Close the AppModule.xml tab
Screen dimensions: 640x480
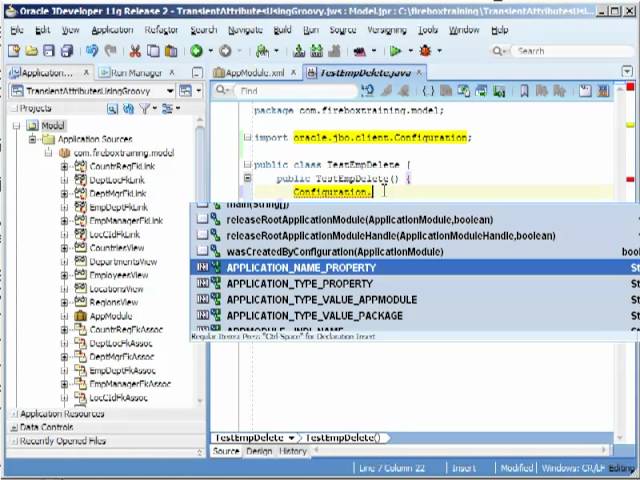pos(293,73)
